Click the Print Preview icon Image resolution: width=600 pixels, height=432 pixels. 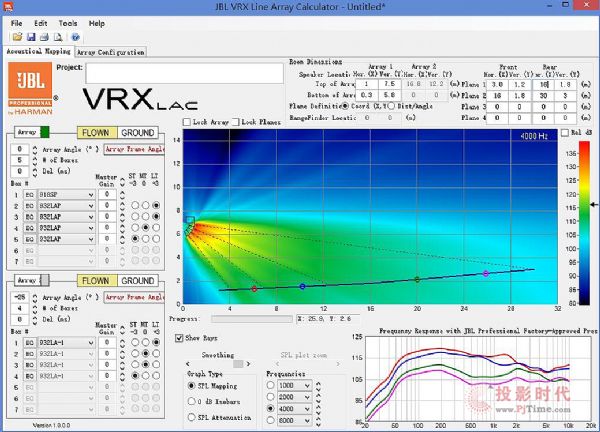[x=58, y=37]
